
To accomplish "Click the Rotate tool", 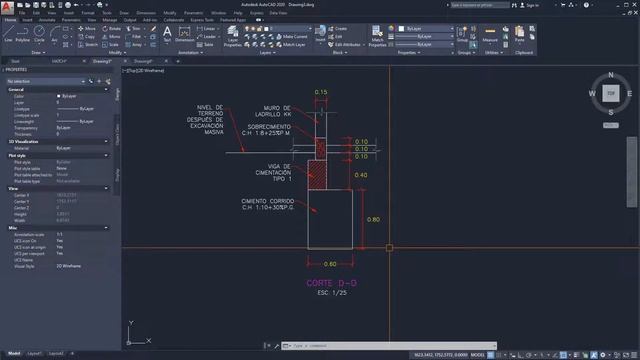I will point(111,29).
